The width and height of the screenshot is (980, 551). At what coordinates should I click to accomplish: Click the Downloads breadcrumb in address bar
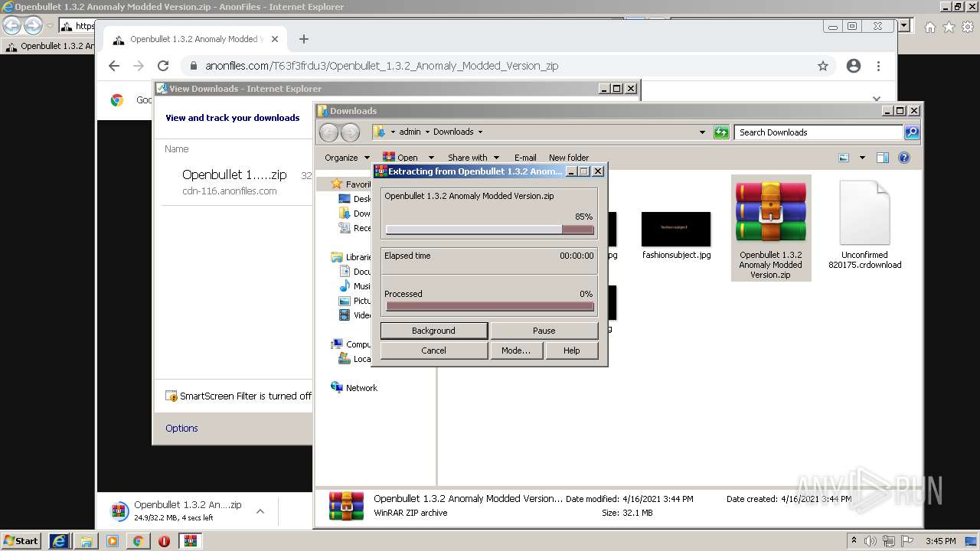(453, 132)
